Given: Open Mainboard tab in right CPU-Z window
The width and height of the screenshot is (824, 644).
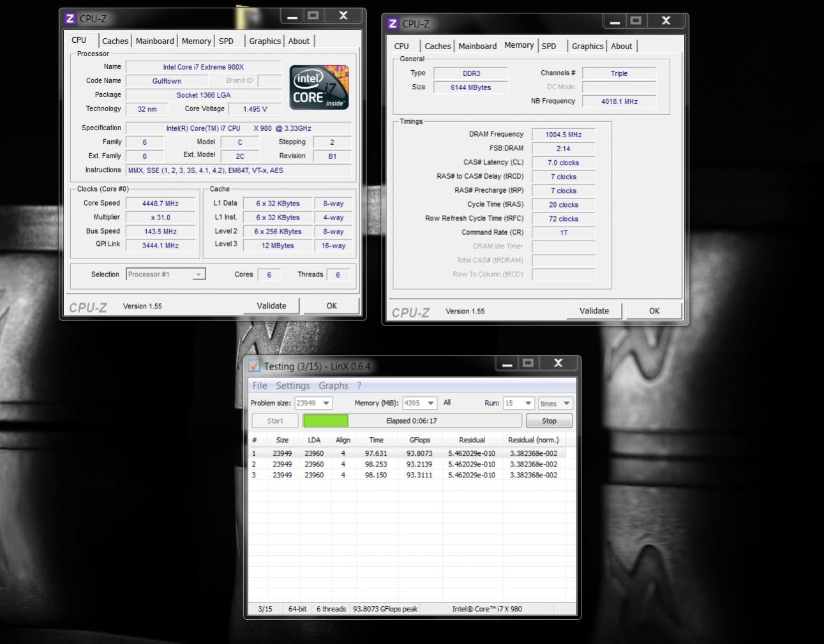Looking at the screenshot, I should (477, 46).
